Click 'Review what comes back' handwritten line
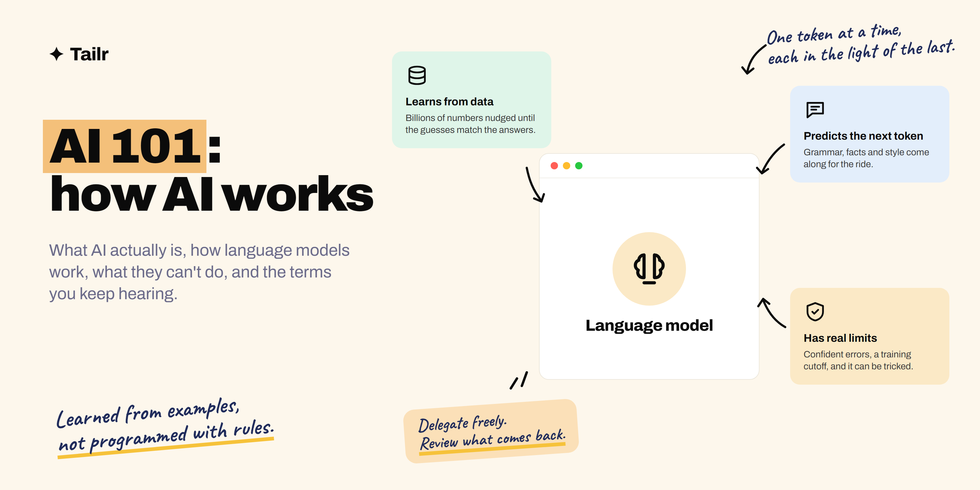This screenshot has height=490, width=980. (493, 441)
